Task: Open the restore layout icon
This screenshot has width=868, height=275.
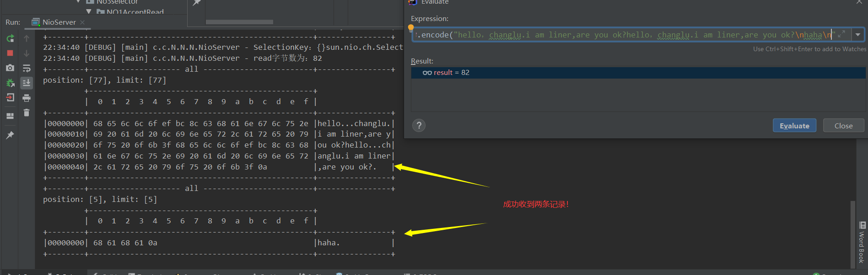Action: 10,116
